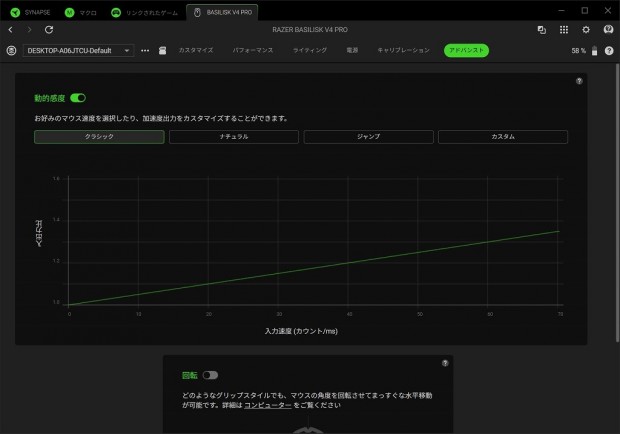Open the SYNAPSE home tab
The height and width of the screenshot is (434, 620).
click(x=30, y=12)
